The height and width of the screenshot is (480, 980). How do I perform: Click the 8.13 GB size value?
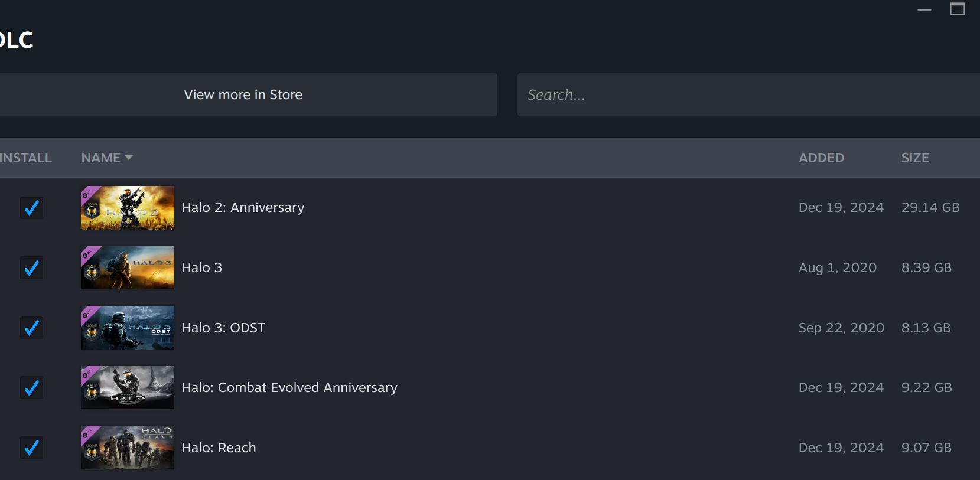(x=926, y=328)
